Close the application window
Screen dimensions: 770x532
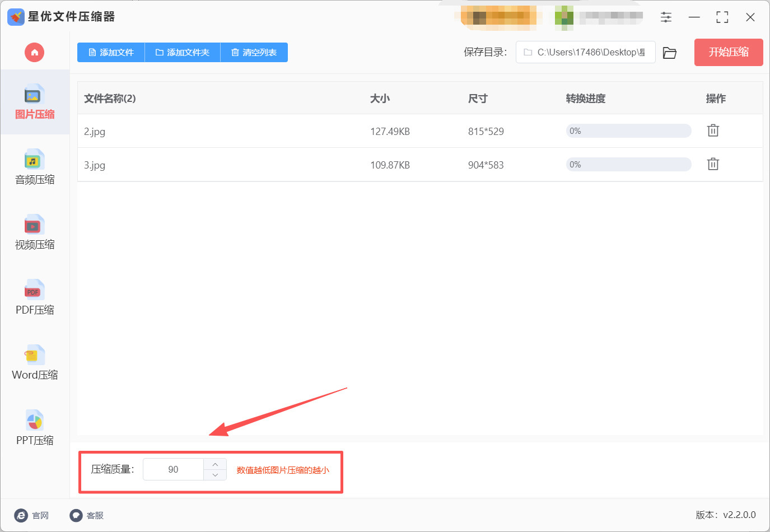pyautogui.click(x=750, y=17)
